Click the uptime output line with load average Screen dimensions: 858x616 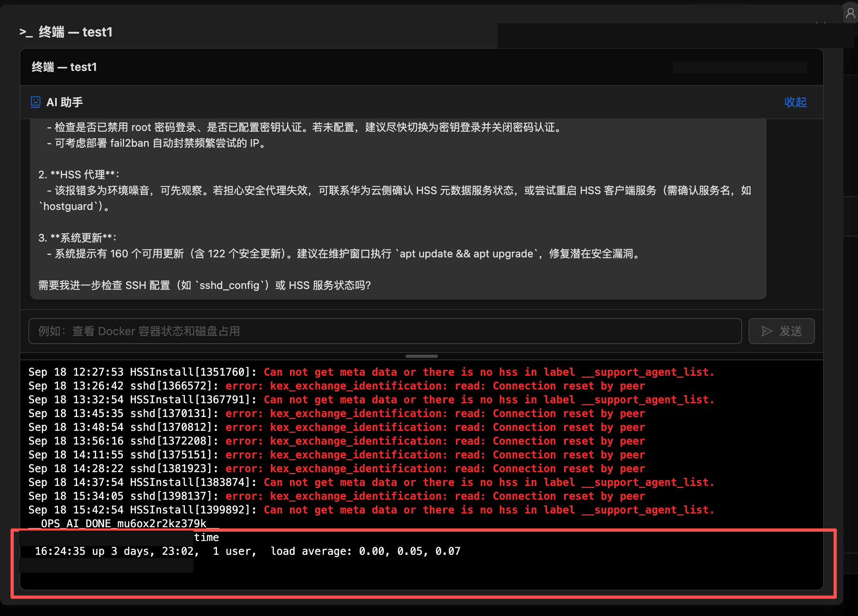coord(247,551)
